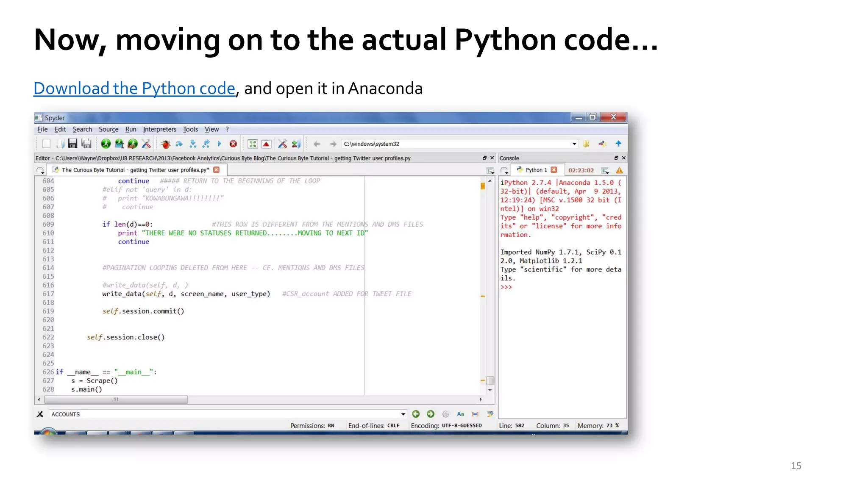Close the Python 1 console tab

click(x=554, y=170)
